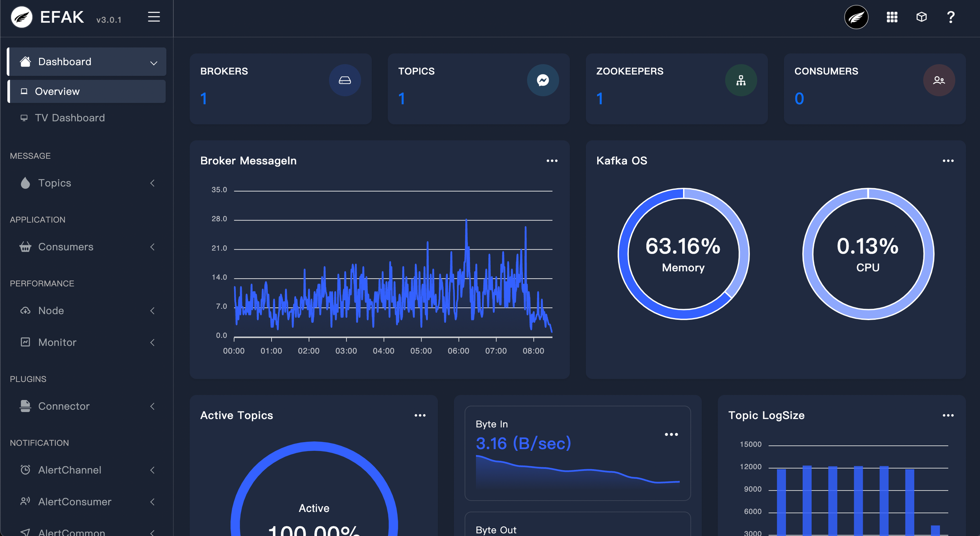980x536 pixels.
Task: Select the Overview menu item
Action: click(x=87, y=92)
